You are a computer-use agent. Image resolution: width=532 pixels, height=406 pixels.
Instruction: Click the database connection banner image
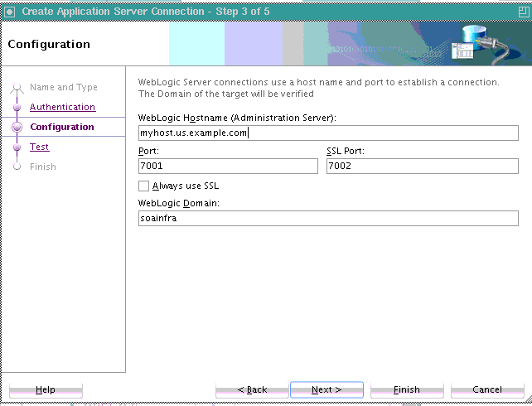481,45
